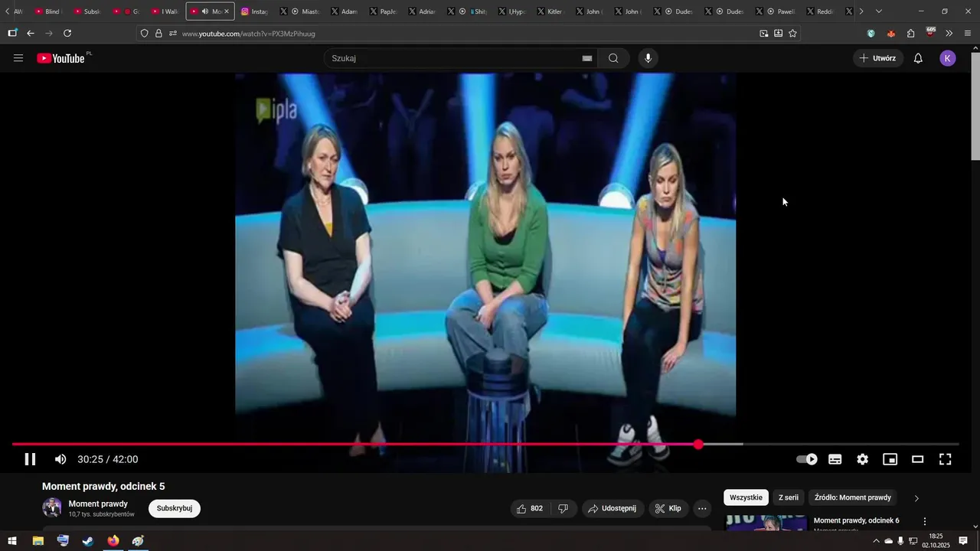Start voice search with microphone

pyautogui.click(x=648, y=58)
